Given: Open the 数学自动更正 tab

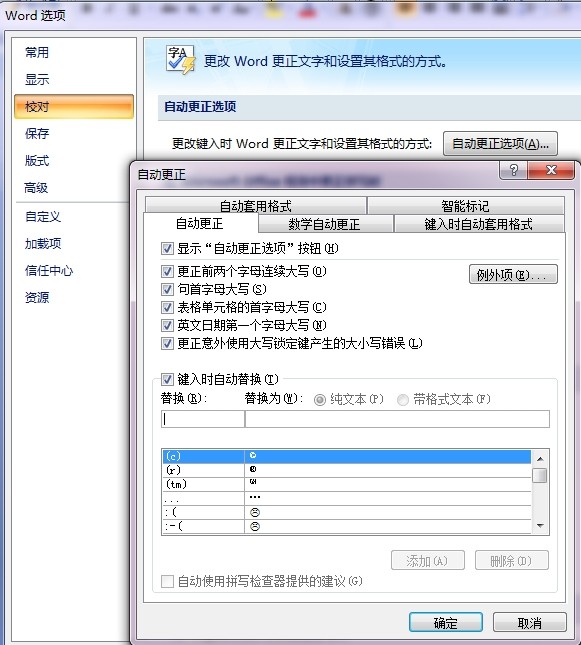Looking at the screenshot, I should (x=325, y=224).
